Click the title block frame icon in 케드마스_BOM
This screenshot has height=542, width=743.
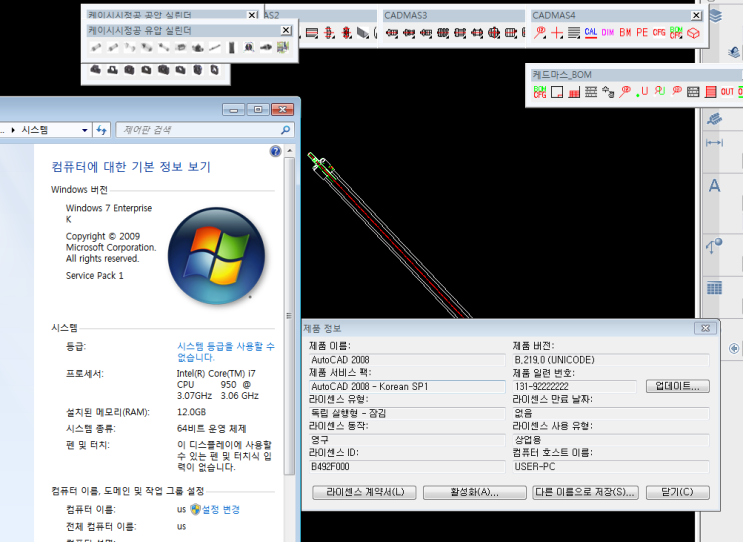pyautogui.click(x=557, y=92)
